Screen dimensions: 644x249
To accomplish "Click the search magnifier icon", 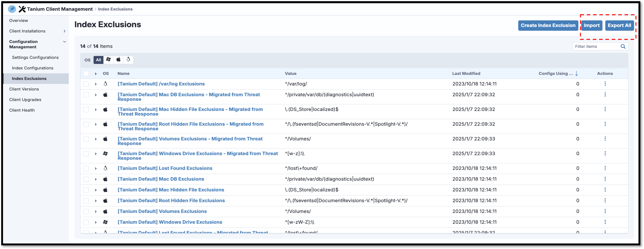I will click(623, 47).
